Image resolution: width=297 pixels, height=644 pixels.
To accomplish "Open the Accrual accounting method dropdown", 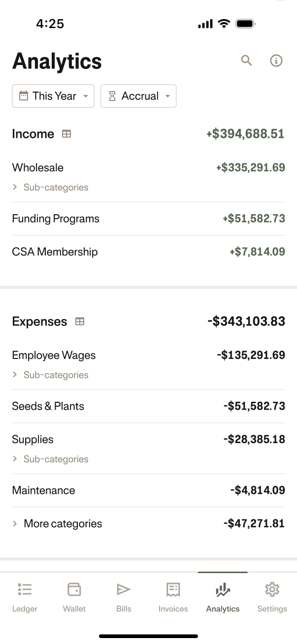I will pyautogui.click(x=138, y=96).
